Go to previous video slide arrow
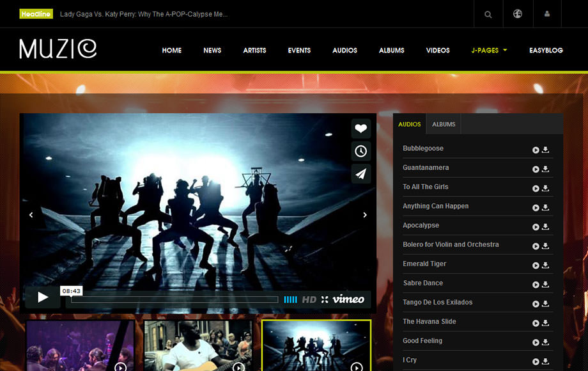Screen dimensions: 588x371 point(31,215)
